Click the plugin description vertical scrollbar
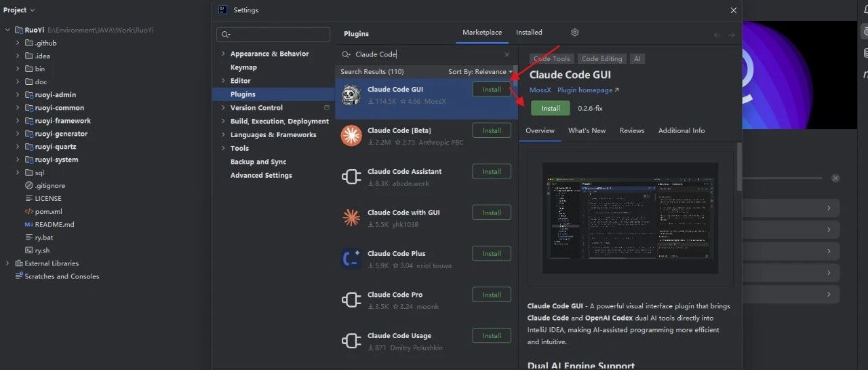The width and height of the screenshot is (868, 370). coord(739,166)
